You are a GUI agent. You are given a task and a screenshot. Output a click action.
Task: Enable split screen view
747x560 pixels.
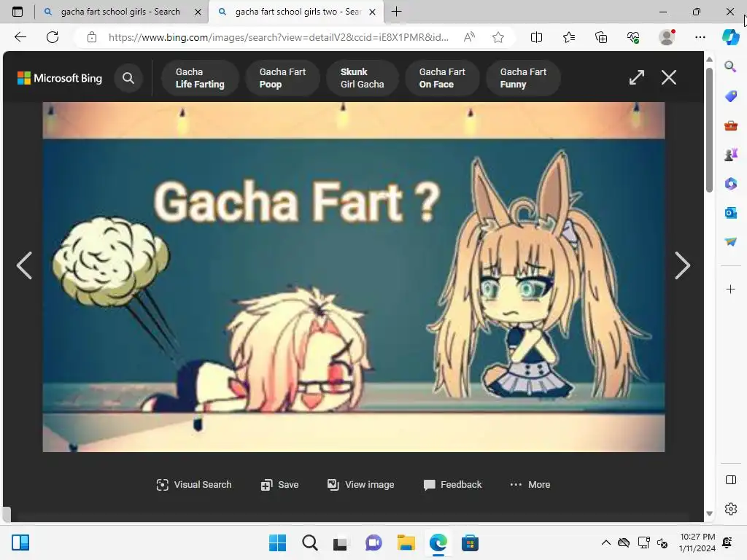536,37
